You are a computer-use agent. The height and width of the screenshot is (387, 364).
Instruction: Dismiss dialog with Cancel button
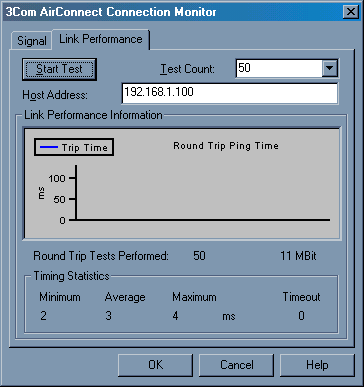[x=236, y=365]
